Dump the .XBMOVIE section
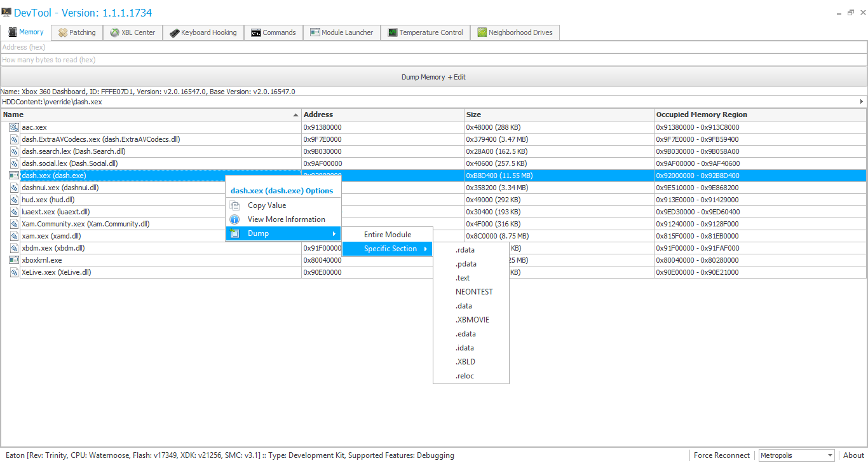Viewport: 868px width, 463px height. [471, 320]
